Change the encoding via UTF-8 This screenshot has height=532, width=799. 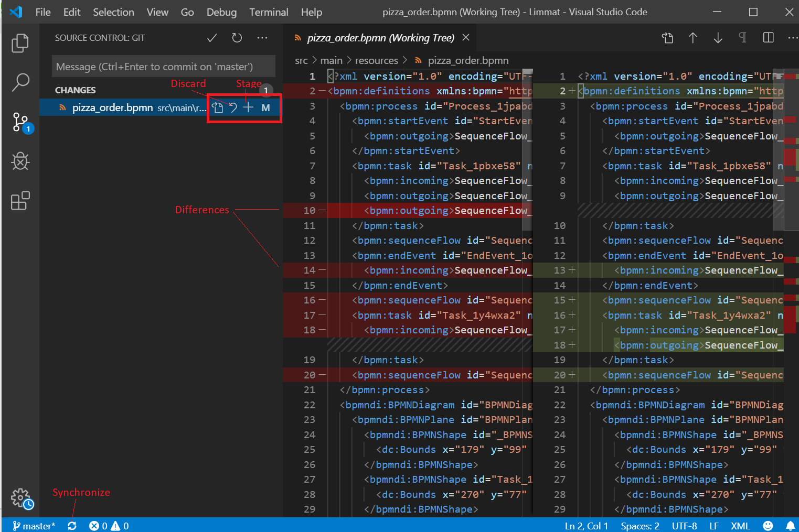(685, 525)
